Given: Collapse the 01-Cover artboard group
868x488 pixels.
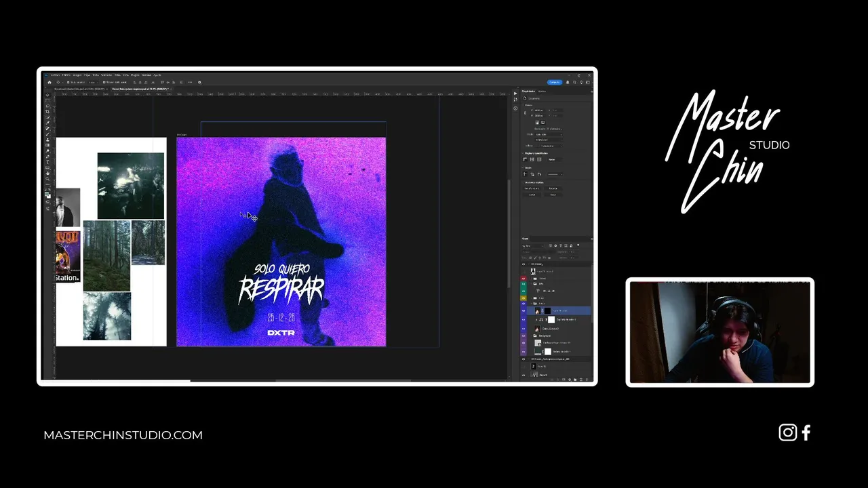Looking at the screenshot, I should pos(529,264).
